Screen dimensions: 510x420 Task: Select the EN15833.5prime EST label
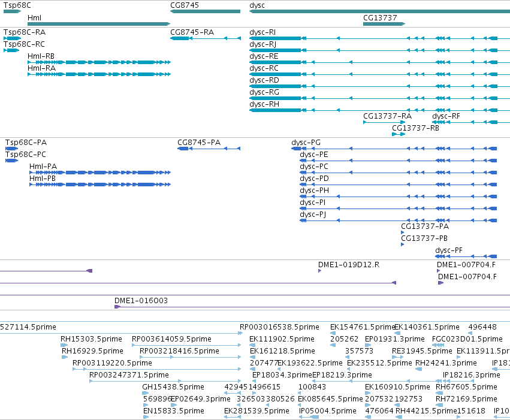tap(174, 411)
